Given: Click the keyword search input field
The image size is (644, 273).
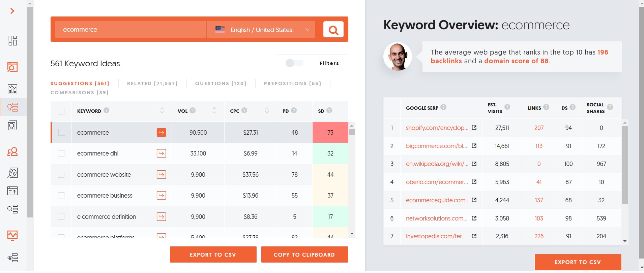Looking at the screenshot, I should tap(130, 30).
